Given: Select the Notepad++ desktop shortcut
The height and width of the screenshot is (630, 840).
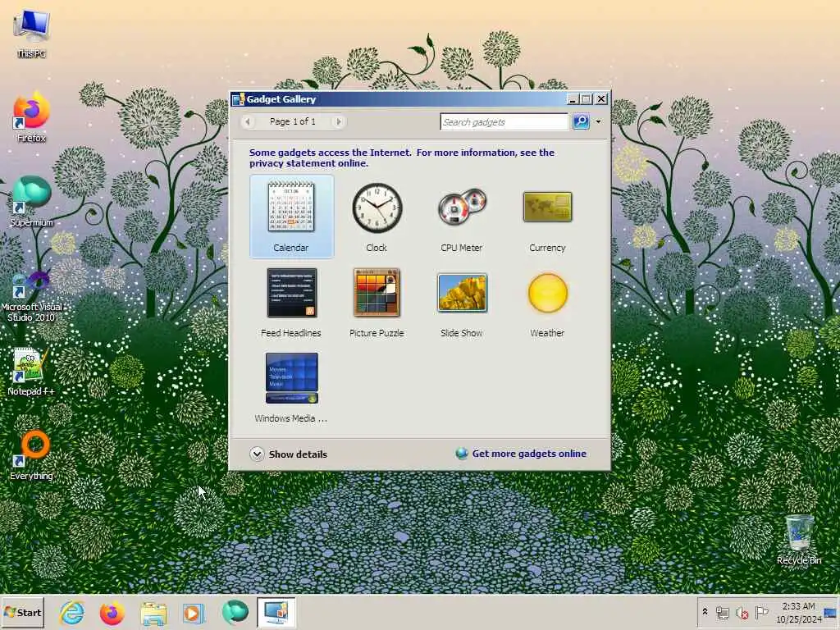Looking at the screenshot, I should 31,372.
